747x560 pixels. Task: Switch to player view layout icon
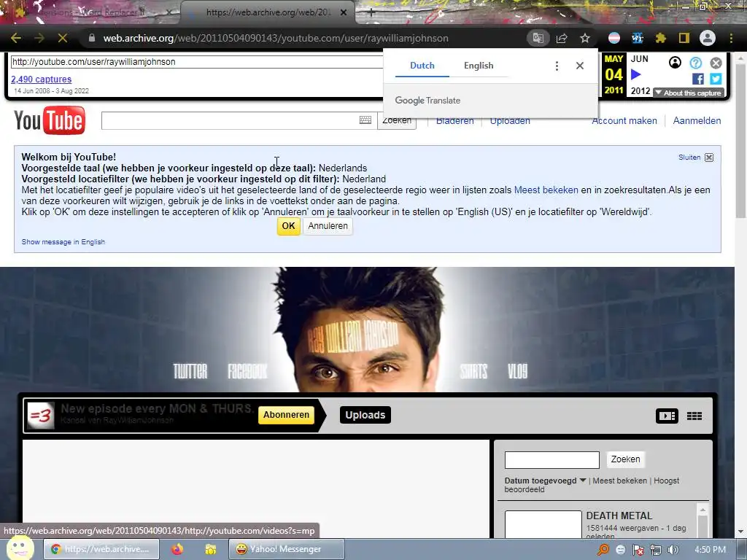(667, 416)
